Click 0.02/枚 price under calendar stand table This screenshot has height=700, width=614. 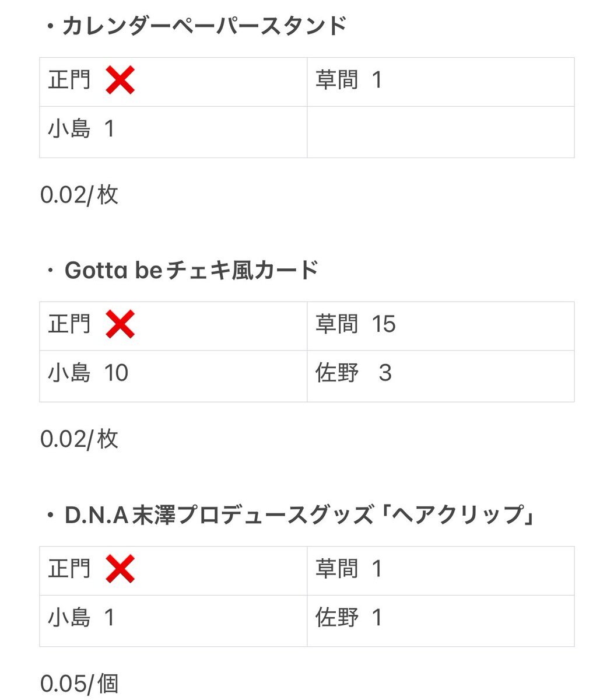(x=79, y=195)
